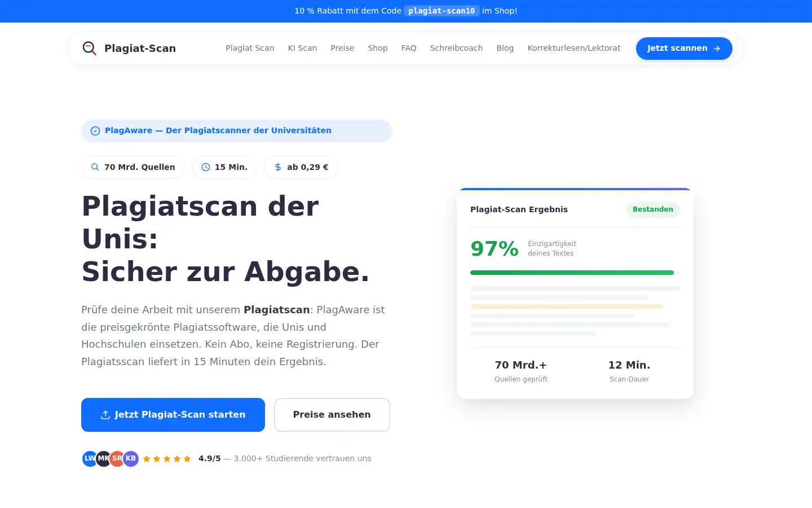Click the fifth rating star

pyautogui.click(x=187, y=459)
